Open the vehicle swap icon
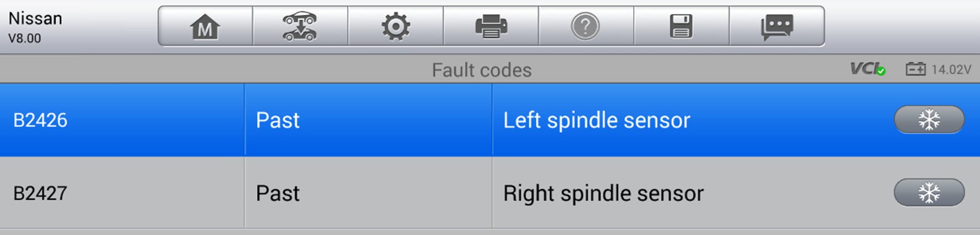This screenshot has height=235, width=980. pos(300,27)
